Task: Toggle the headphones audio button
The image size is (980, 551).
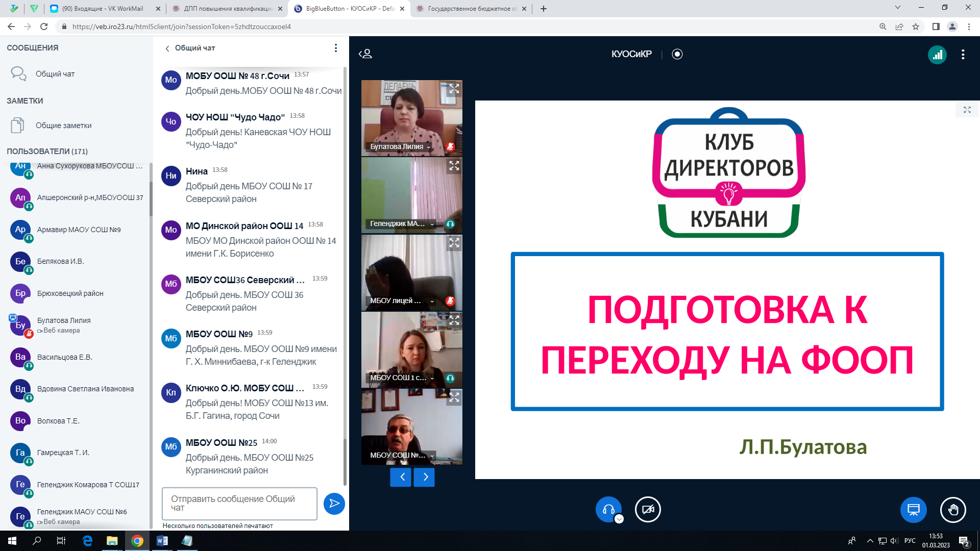Action: click(x=608, y=509)
